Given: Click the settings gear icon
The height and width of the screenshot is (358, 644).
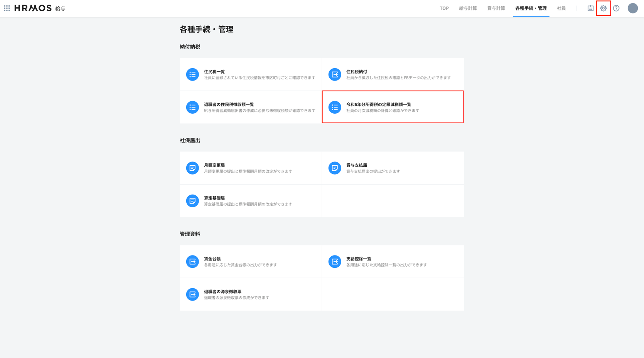Looking at the screenshot, I should [603, 8].
